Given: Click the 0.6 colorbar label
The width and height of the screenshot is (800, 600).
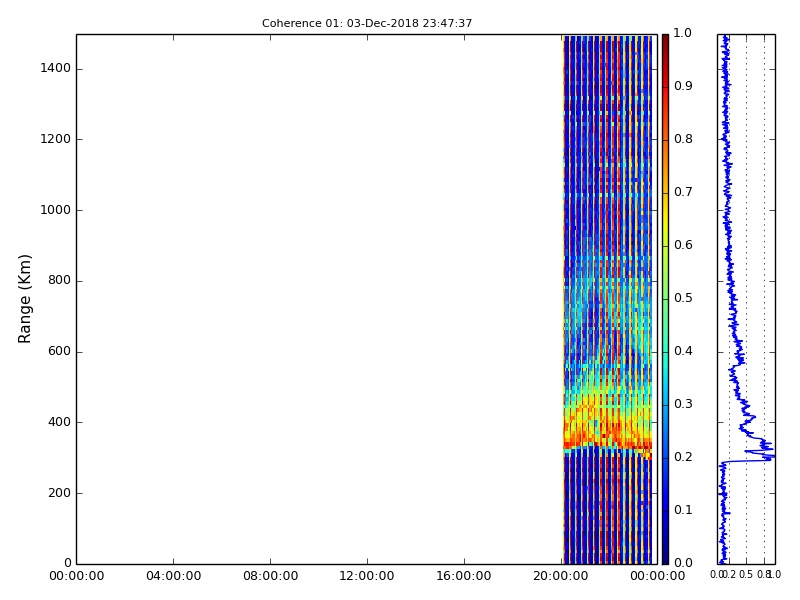Looking at the screenshot, I should click(683, 245).
